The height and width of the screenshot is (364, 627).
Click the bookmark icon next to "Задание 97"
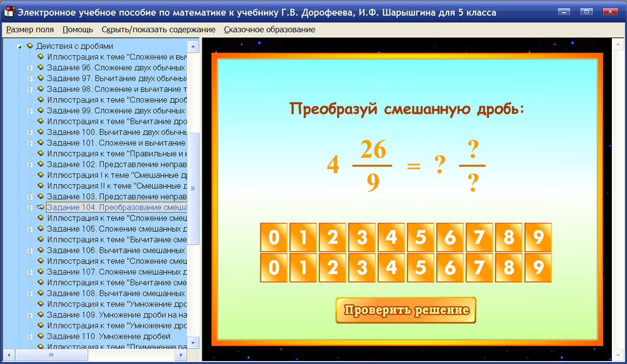tap(40, 78)
